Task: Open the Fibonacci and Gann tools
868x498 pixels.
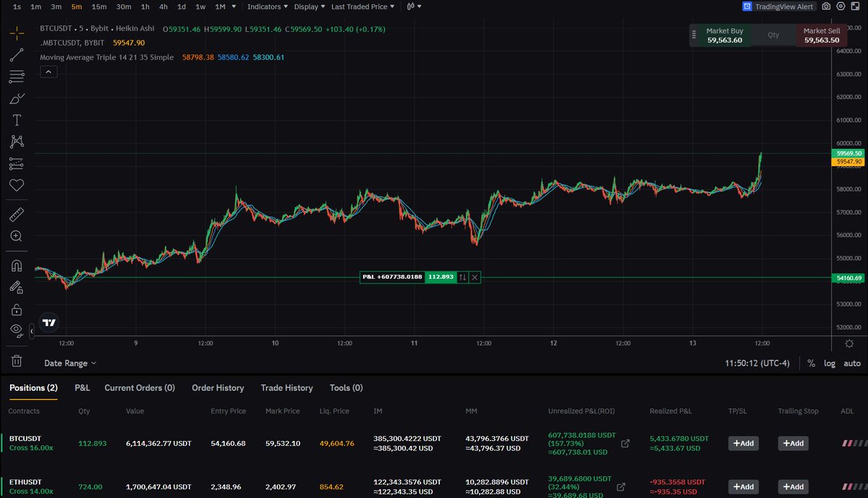Action: coord(17,76)
